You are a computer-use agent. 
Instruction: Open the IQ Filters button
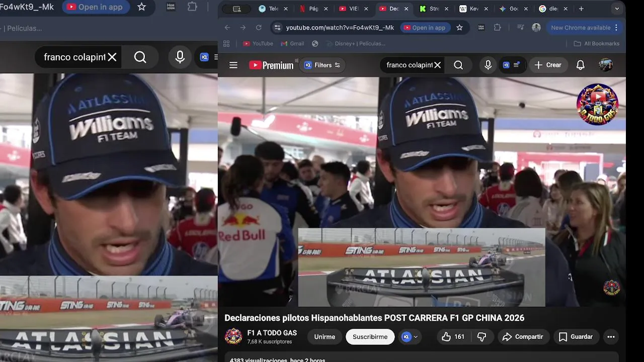point(323,65)
